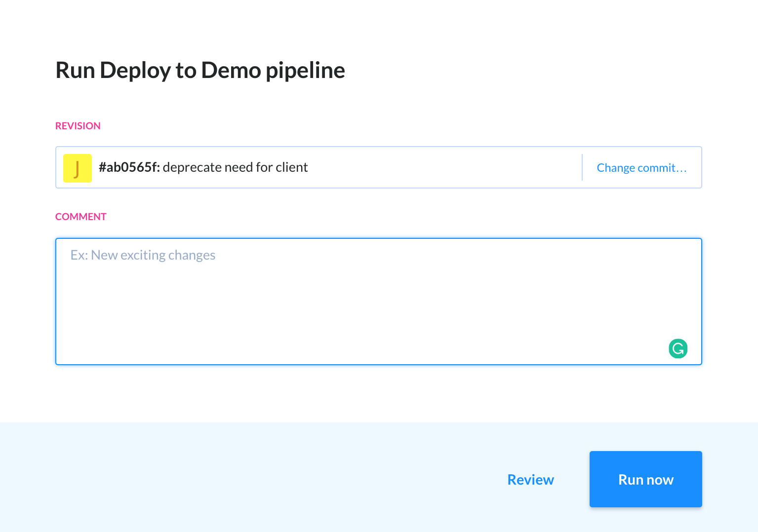Click the REVISION label
The image size is (758, 532).
pos(78,126)
